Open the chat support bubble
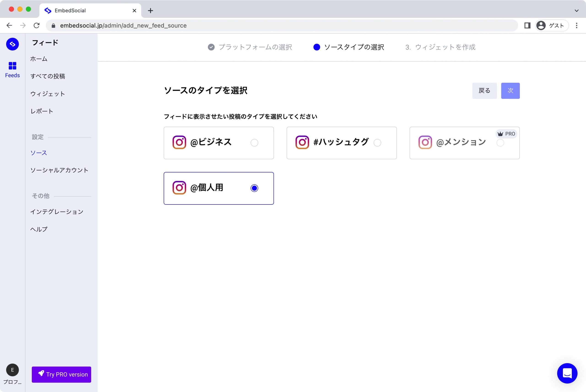The width and height of the screenshot is (586, 392). coord(567,373)
